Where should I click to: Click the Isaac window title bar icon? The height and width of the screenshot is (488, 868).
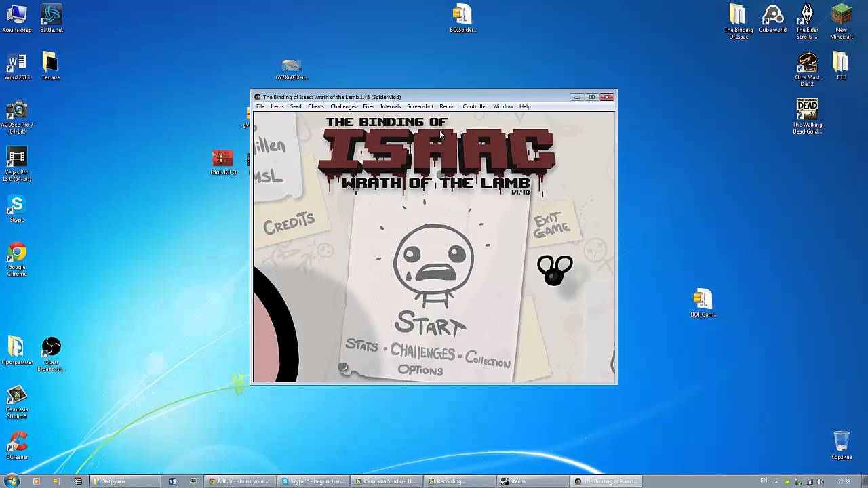click(x=258, y=97)
